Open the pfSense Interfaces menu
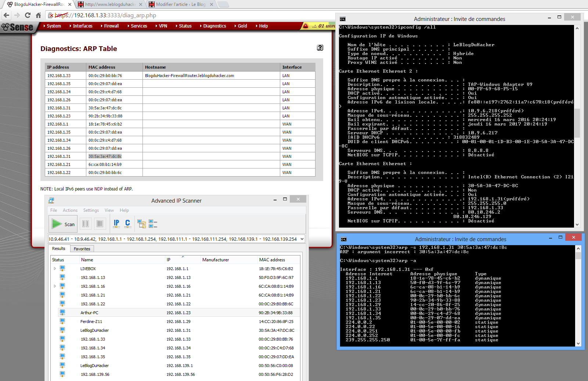The image size is (588, 381). (x=81, y=26)
